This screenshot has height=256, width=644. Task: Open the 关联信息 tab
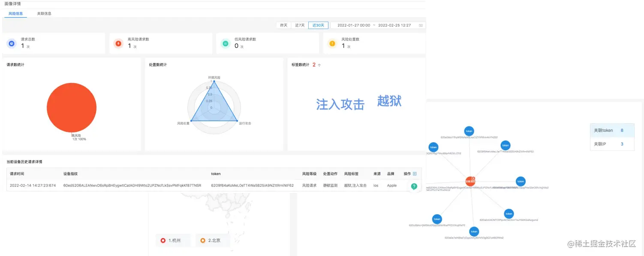(44, 14)
